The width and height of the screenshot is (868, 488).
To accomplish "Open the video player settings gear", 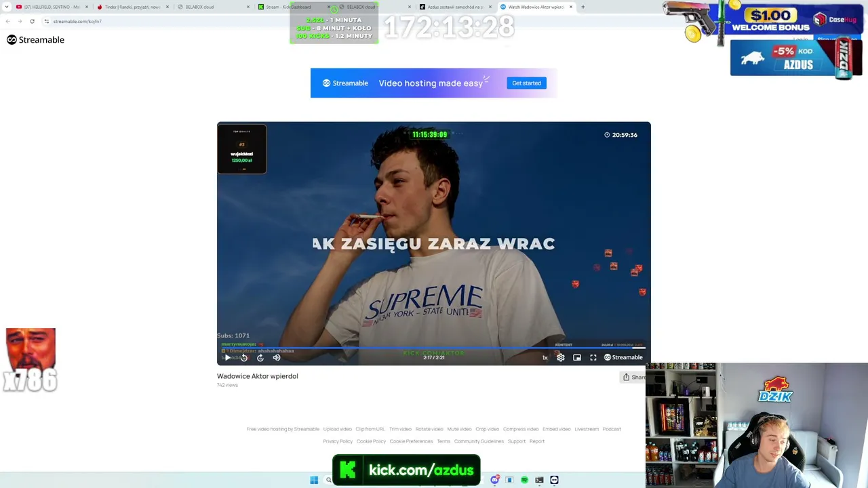I will [561, 357].
